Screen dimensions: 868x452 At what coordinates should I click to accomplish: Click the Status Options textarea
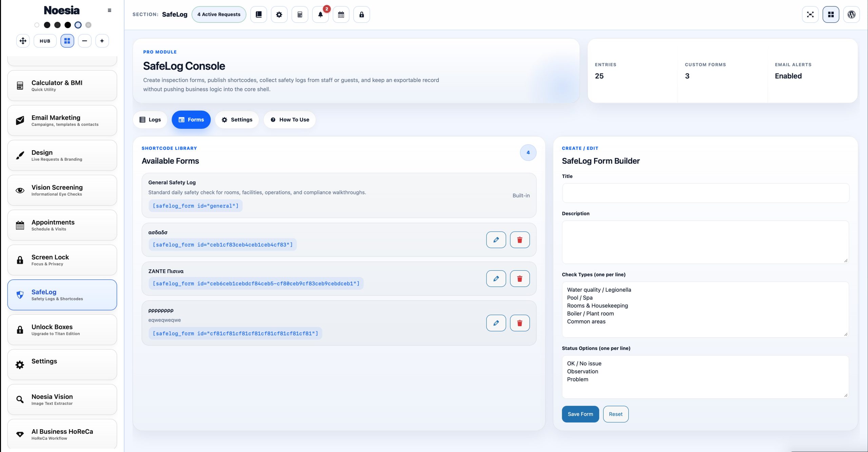[x=706, y=377]
